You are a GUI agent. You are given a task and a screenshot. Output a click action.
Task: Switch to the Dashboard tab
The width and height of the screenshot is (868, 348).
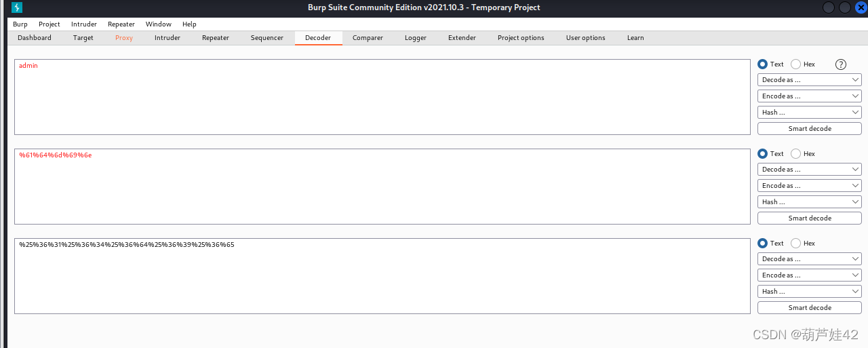(x=35, y=38)
